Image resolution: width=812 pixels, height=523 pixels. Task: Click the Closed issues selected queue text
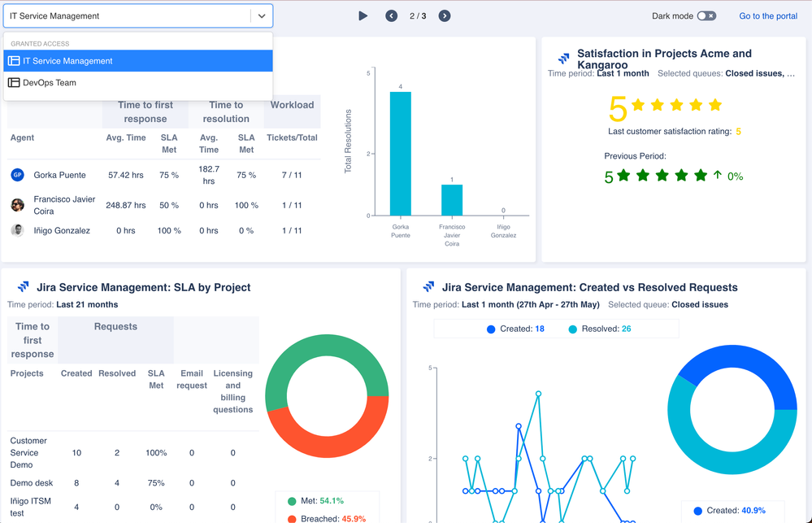tap(700, 304)
